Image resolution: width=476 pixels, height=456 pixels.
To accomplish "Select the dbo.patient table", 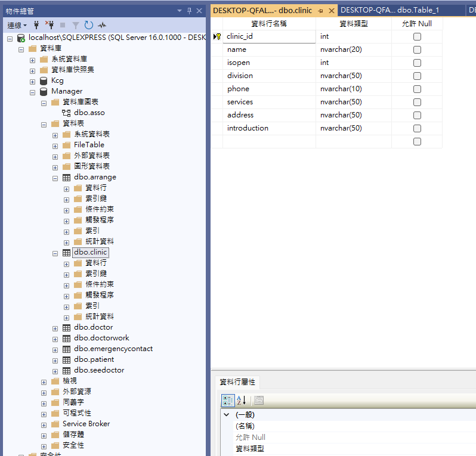I will coord(94,359).
